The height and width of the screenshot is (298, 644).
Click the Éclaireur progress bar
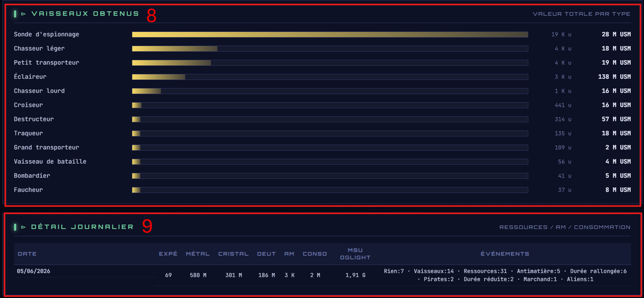[330, 77]
